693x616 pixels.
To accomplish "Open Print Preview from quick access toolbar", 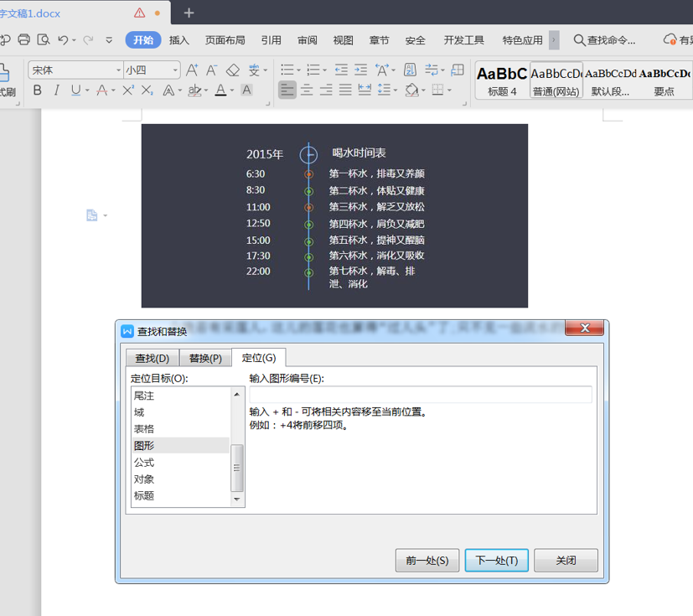I will (44, 39).
